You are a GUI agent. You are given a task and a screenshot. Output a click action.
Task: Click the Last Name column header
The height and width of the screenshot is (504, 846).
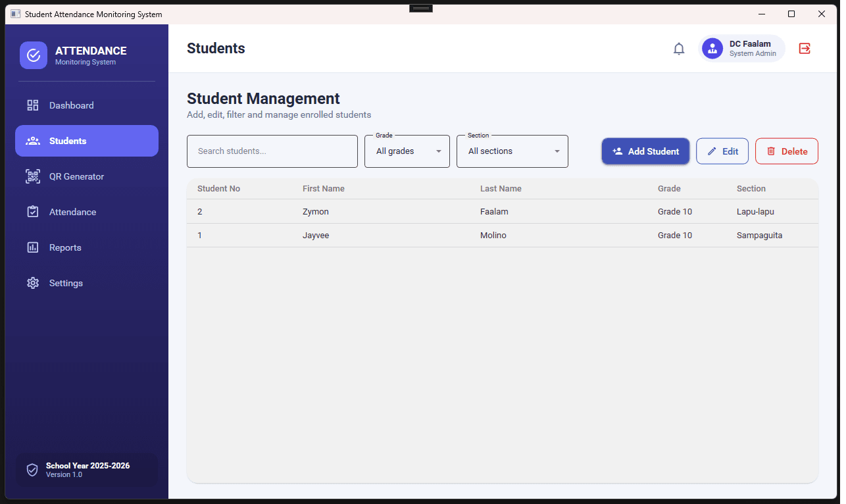[x=501, y=189]
